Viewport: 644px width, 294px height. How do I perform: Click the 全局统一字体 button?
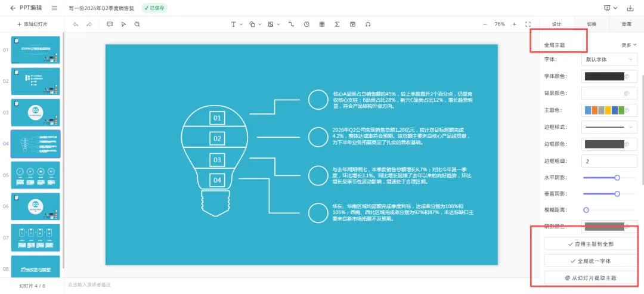590,261
